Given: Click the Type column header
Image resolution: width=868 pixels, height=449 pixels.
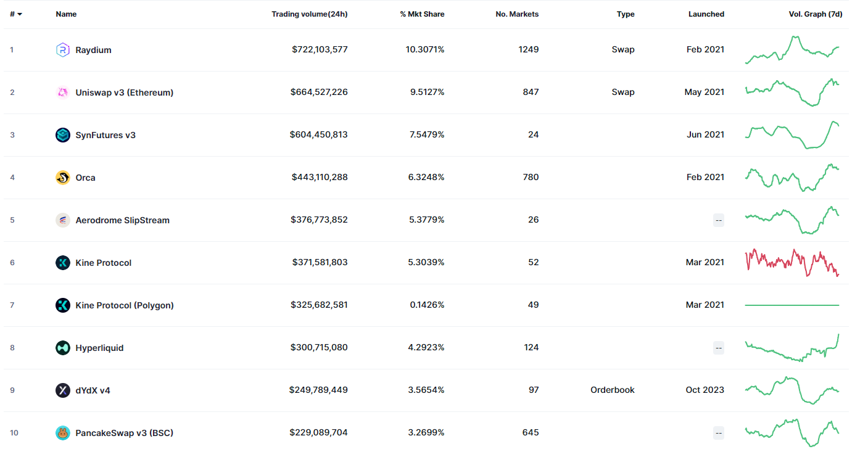Looking at the screenshot, I should (626, 14).
